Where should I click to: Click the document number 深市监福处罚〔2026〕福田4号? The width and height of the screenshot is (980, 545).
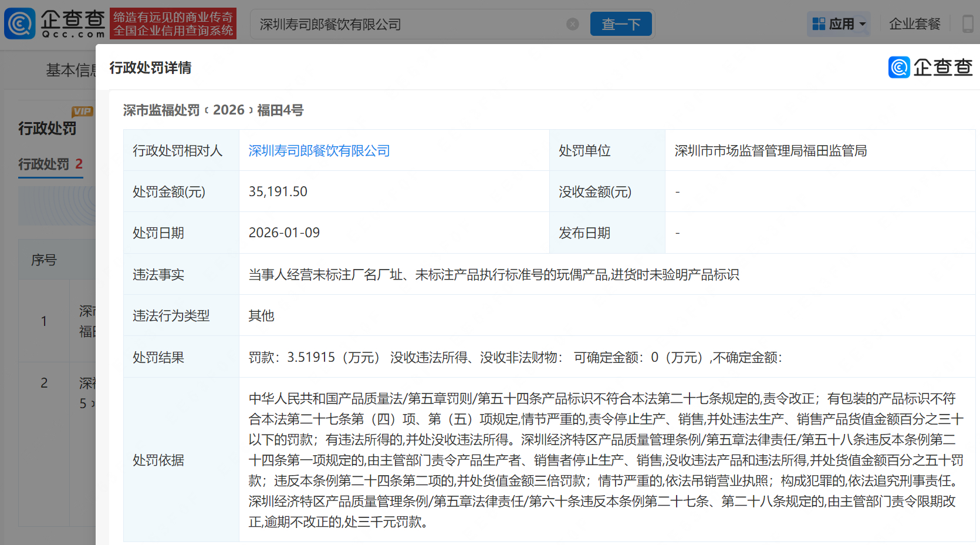coord(213,110)
